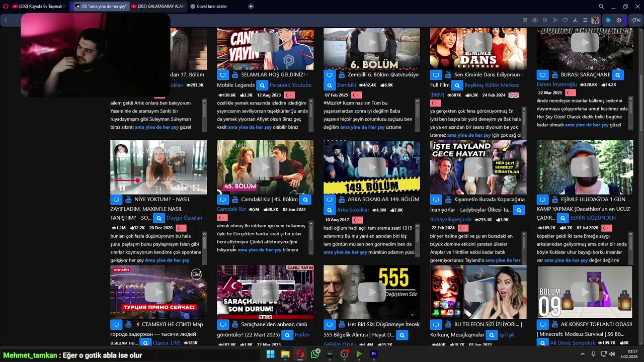Open Arka Sokaklar channel link

pos(353,210)
